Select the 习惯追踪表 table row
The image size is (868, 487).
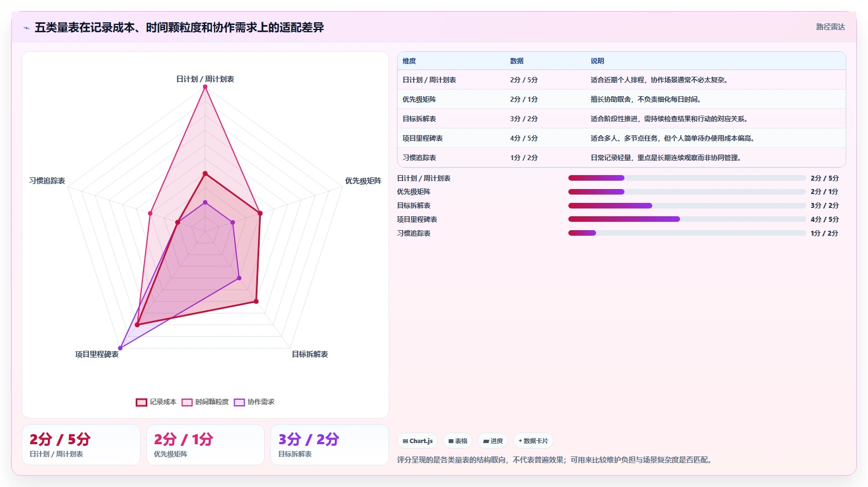pos(622,158)
